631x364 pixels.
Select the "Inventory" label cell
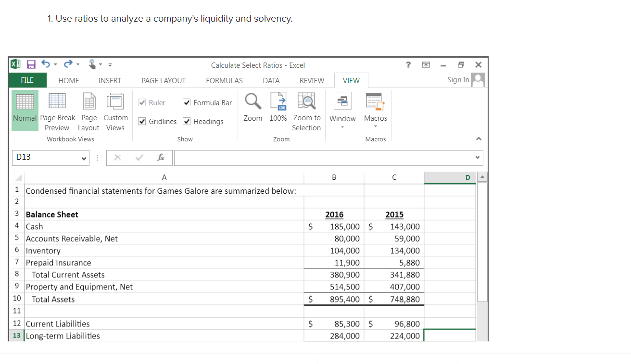tap(164, 251)
